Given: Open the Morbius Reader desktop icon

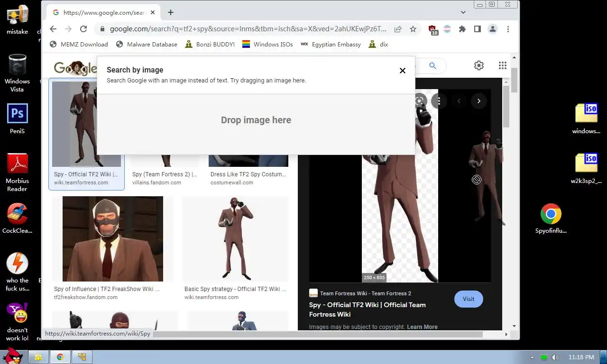Looking at the screenshot, I should pos(17,173).
